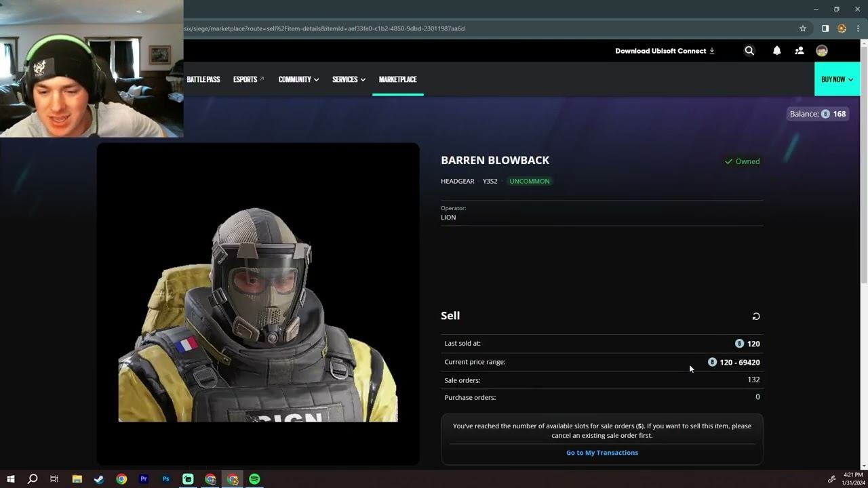868x488 pixels.
Task: Click the Last sold at value 120
Action: point(753,344)
